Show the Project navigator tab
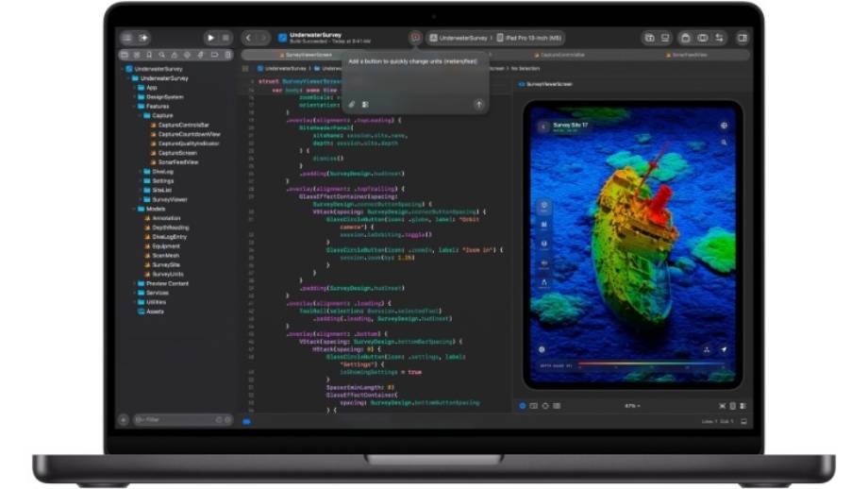The width and height of the screenshot is (868, 489). pos(125,55)
